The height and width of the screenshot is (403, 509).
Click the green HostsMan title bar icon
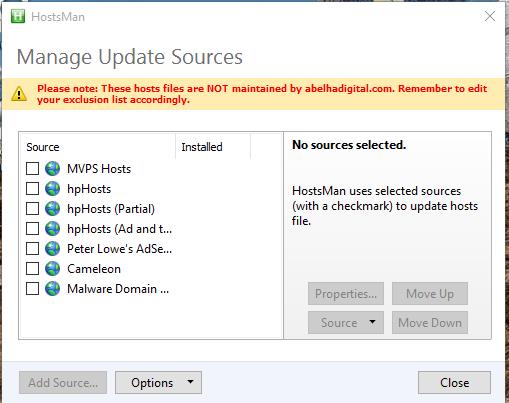[18, 16]
